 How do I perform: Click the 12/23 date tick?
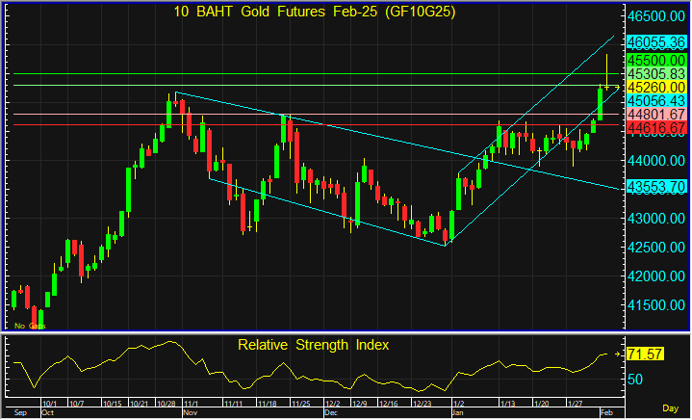click(x=421, y=404)
